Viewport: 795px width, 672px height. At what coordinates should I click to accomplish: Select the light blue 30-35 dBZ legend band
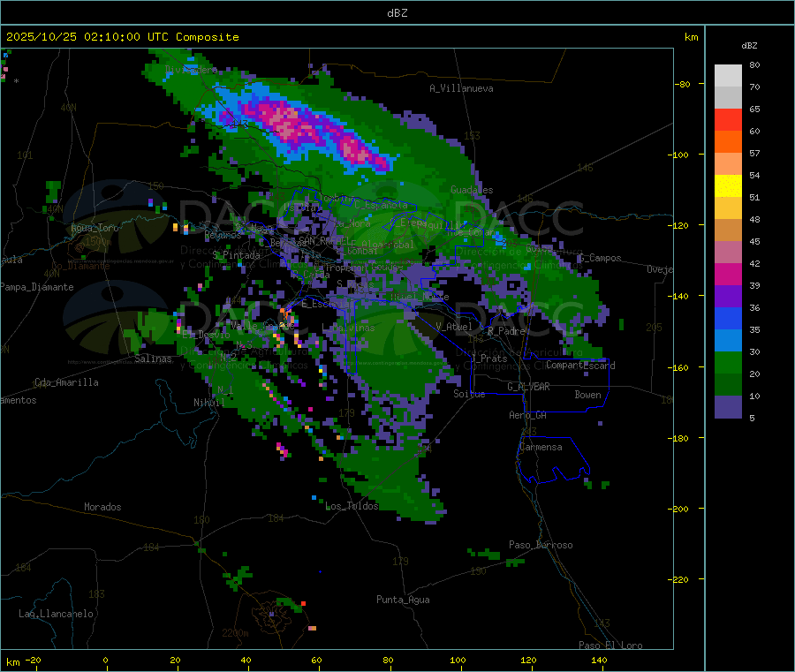[x=728, y=340]
